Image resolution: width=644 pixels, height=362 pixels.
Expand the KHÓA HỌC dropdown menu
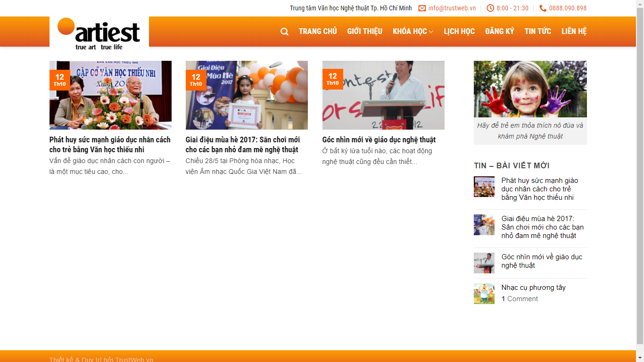click(x=413, y=32)
